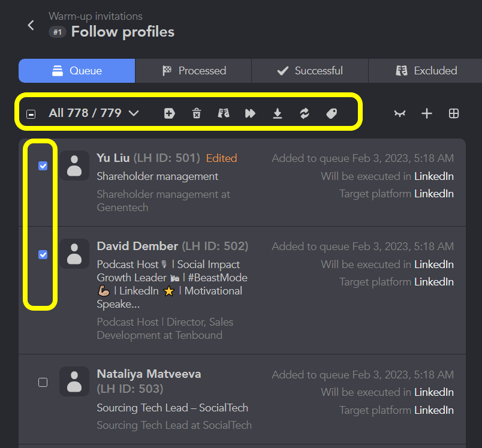Click the download export icon
The image size is (482, 448).
[278, 113]
